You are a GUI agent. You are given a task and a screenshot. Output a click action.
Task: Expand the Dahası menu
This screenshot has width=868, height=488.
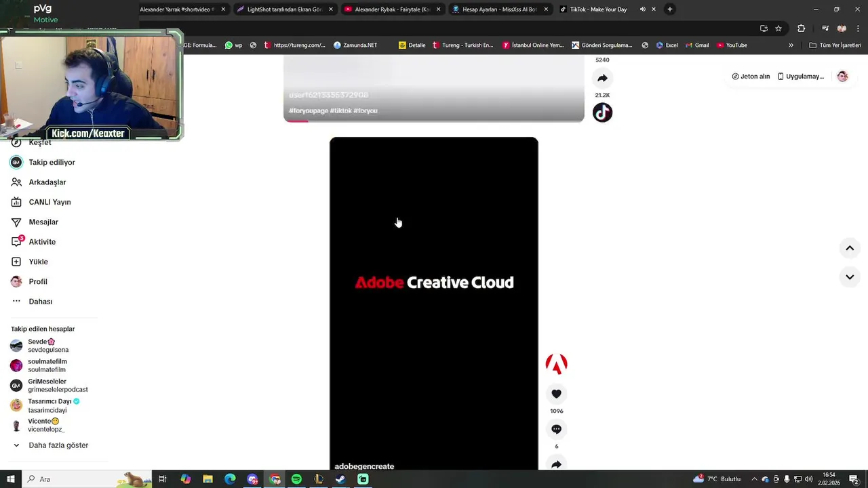[32, 302]
